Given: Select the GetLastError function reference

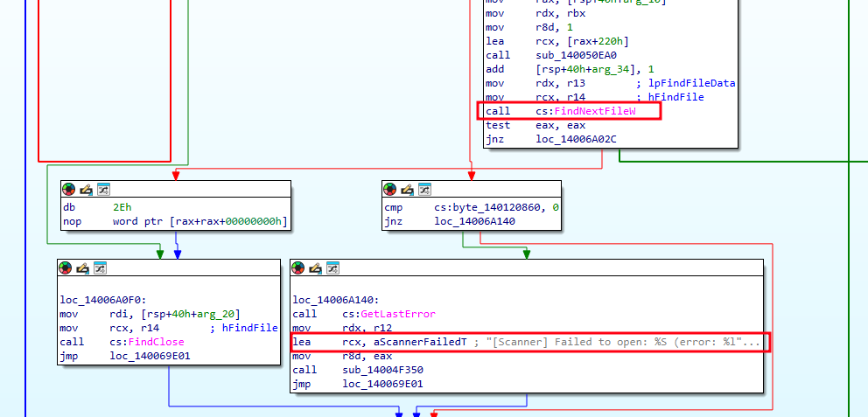Looking at the screenshot, I should point(388,314).
